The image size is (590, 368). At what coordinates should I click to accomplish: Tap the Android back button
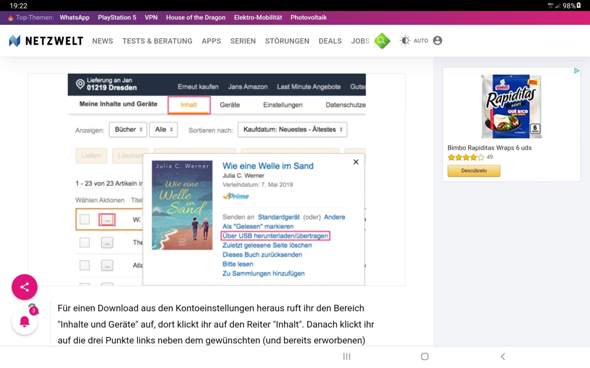[x=503, y=356]
